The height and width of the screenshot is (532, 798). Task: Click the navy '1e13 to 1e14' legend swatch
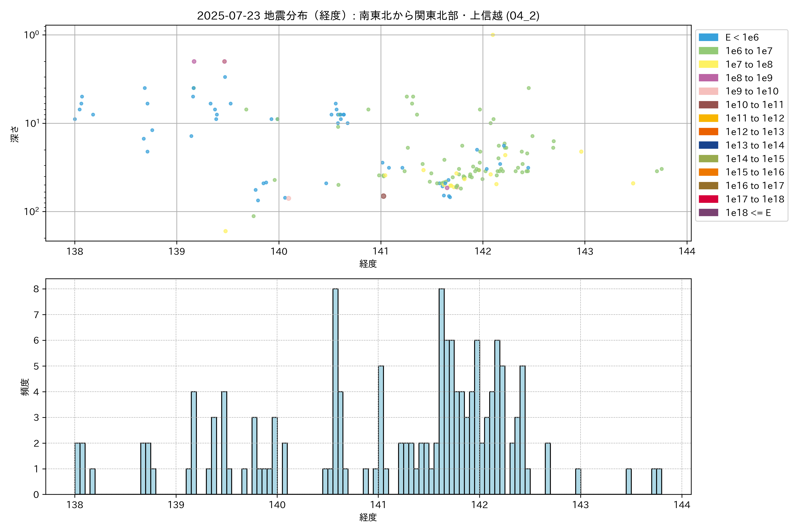(x=708, y=145)
